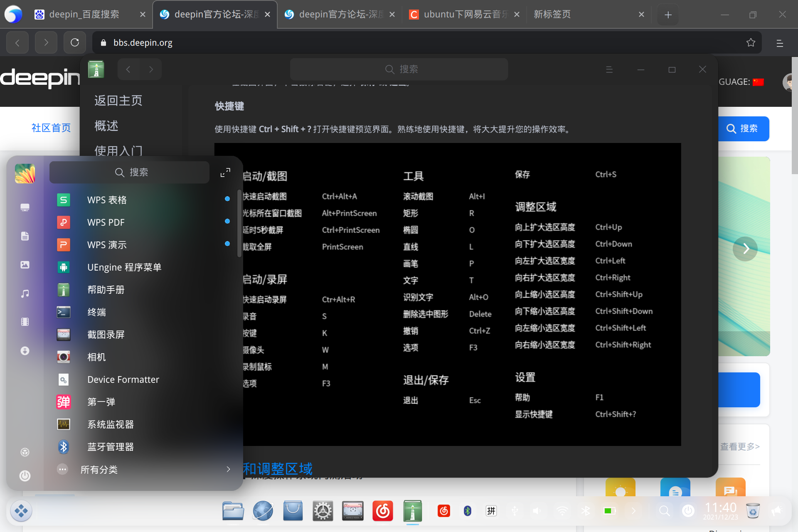
Task: Click the battery indicator in the tray
Action: pos(609,511)
